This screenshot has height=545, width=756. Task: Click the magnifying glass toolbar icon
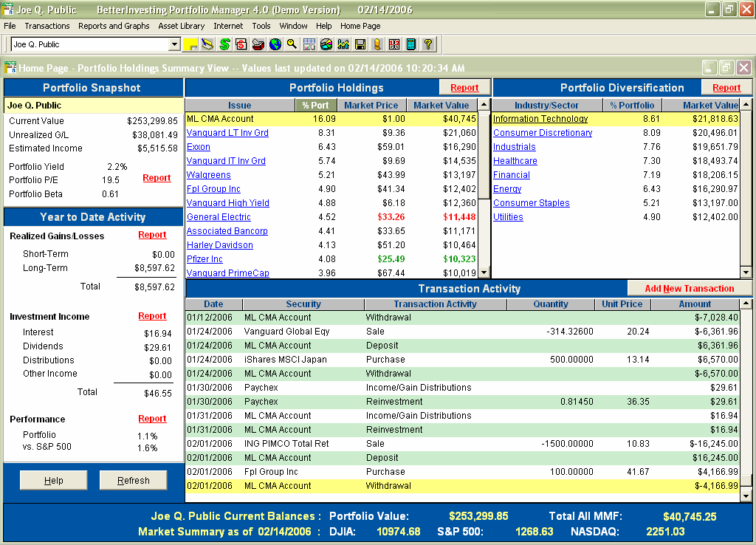point(292,44)
